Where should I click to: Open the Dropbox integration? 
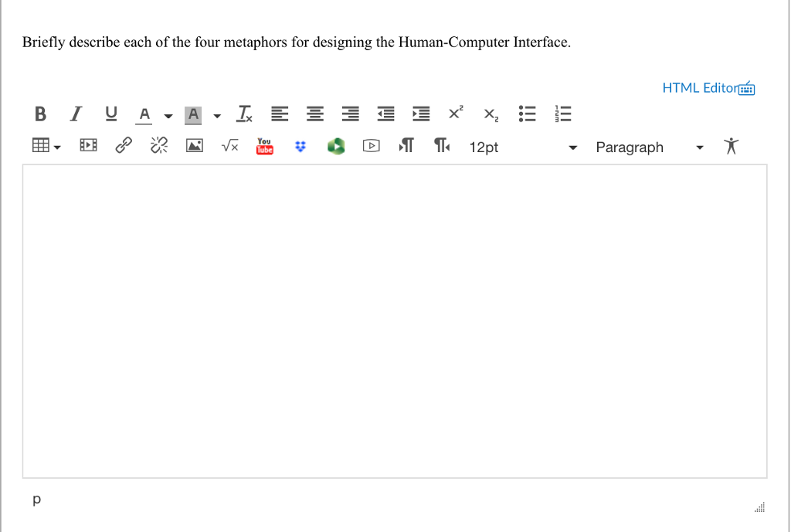click(x=300, y=146)
